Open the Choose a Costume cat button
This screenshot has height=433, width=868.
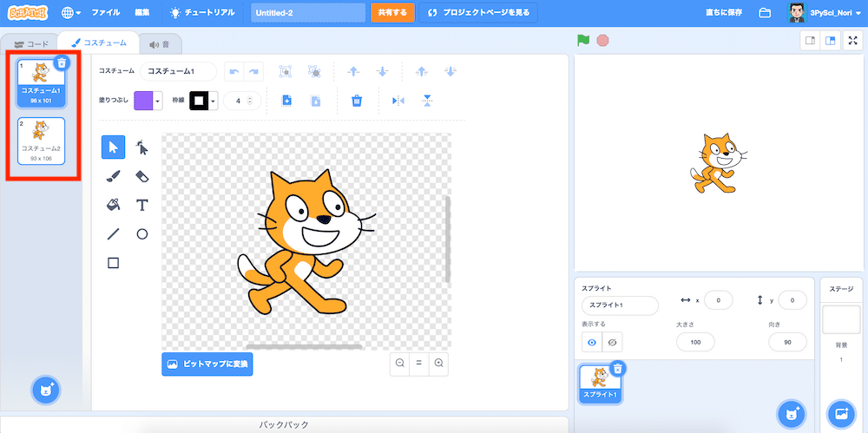tap(47, 390)
